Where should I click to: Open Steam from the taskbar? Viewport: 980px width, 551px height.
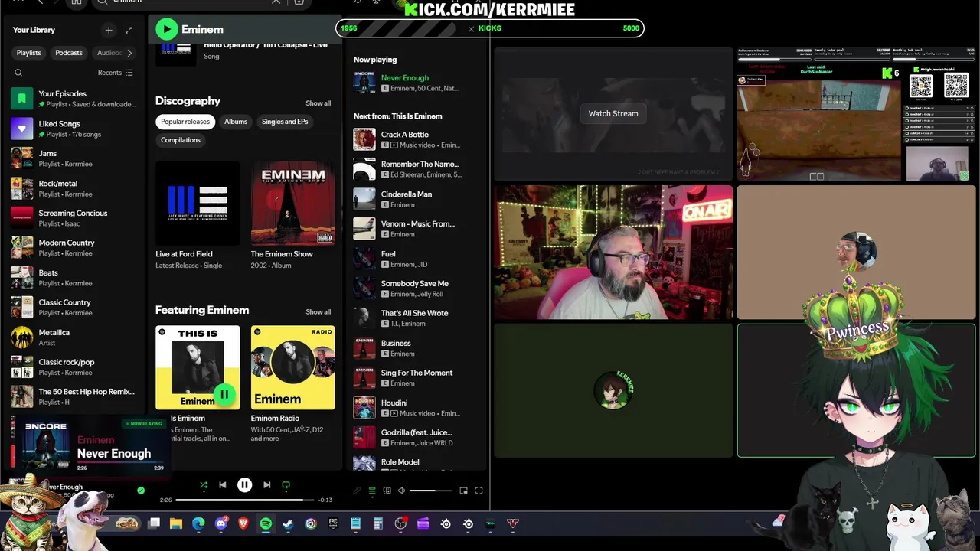288,523
